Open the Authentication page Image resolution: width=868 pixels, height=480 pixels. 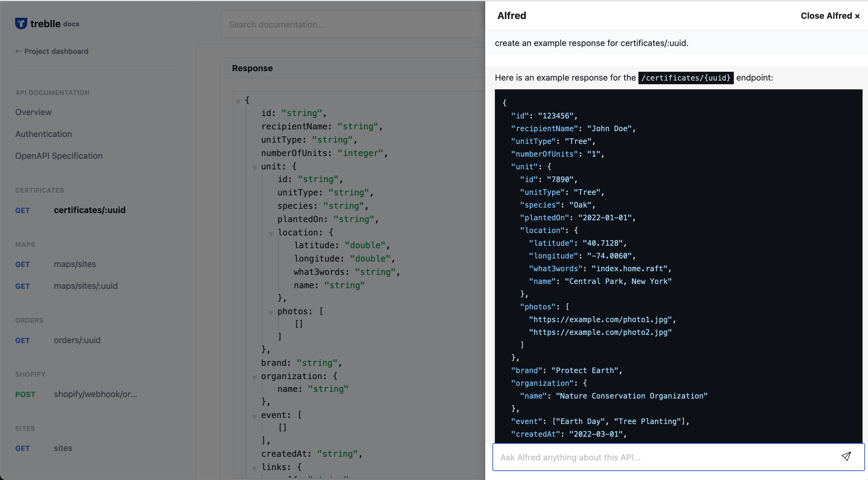coord(43,134)
